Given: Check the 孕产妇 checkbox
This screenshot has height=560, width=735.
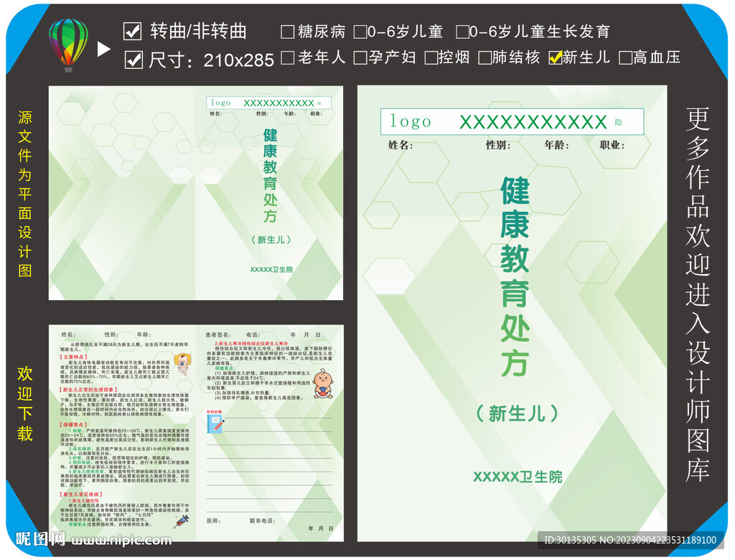Looking at the screenshot, I should [x=360, y=57].
